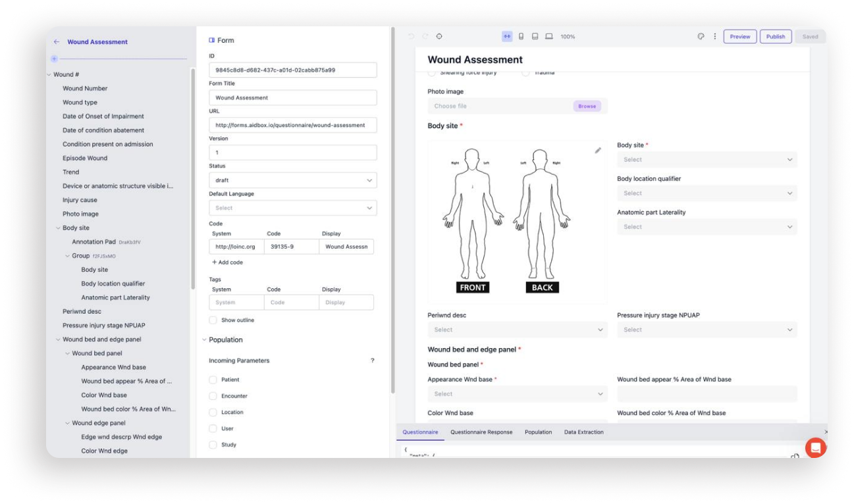Screen dimensions: 854x504
Task: Select the tablet viewport icon
Action: 535,37
